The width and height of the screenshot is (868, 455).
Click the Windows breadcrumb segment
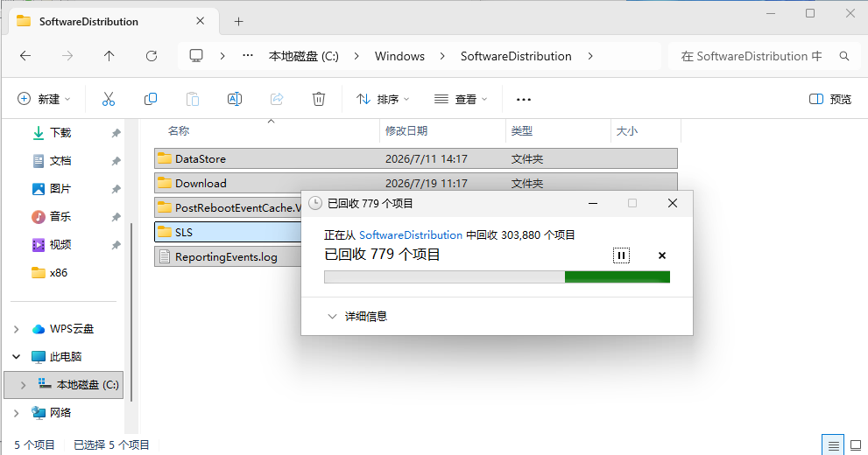[x=399, y=56]
